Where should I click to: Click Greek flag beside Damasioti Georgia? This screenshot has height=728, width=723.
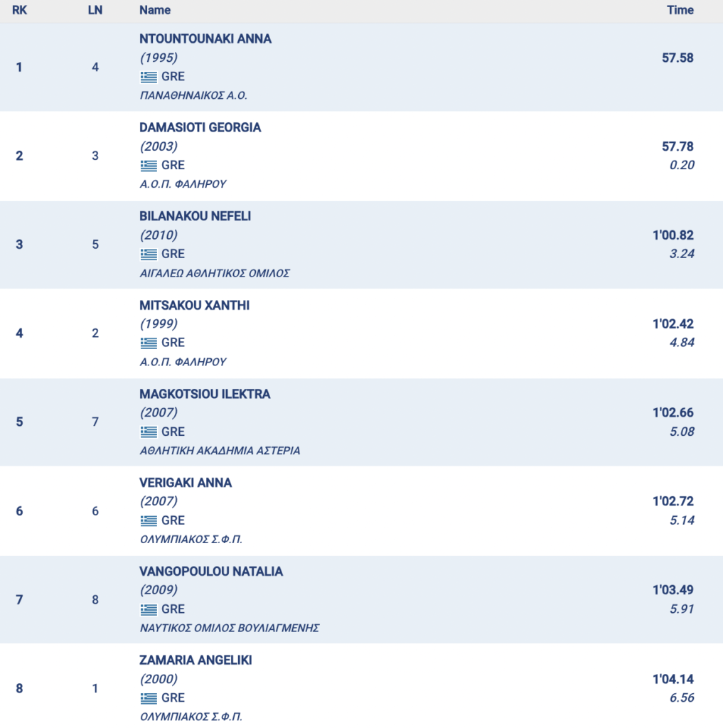click(x=149, y=166)
